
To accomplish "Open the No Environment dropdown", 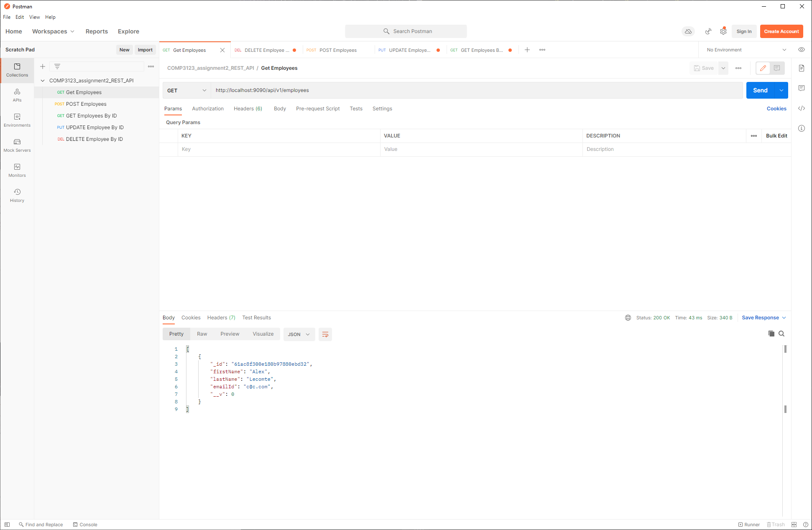I will pyautogui.click(x=744, y=49).
